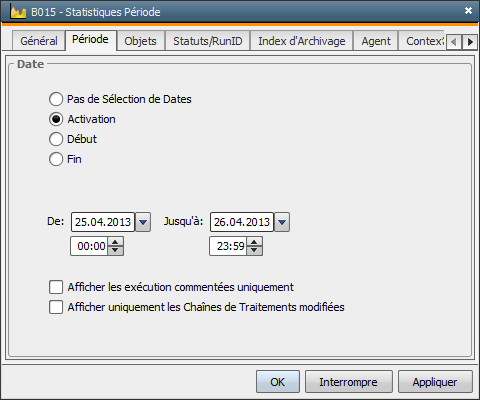The height and width of the screenshot is (400, 480).
Task: Open the De date picker dropdown
Action: click(143, 222)
